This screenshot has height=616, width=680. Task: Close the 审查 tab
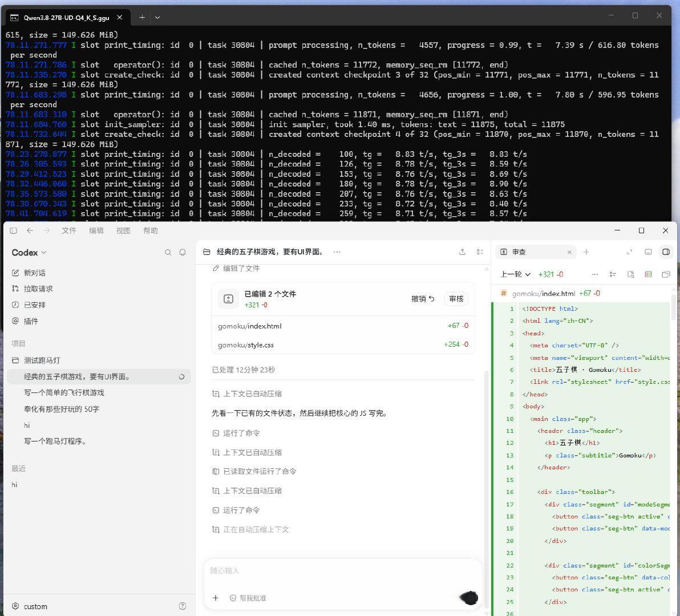click(x=569, y=252)
